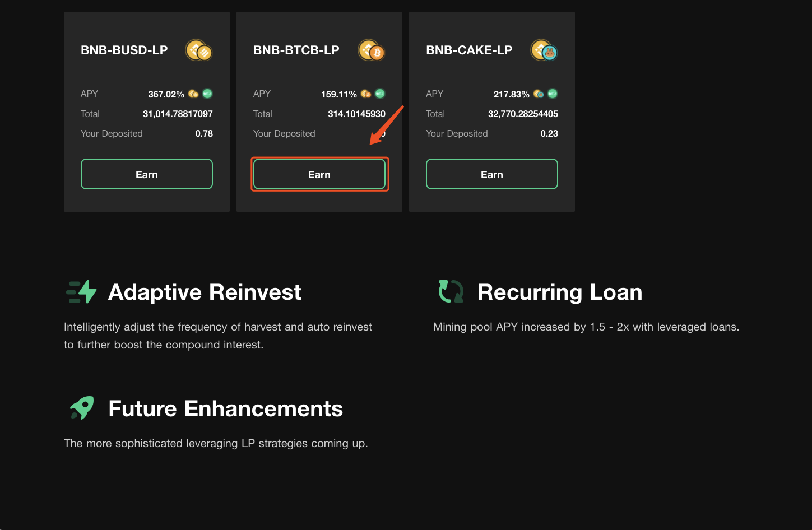Screen dimensions: 812x530
Task: Select the BNB-CAKE-LP pool title
Action: pos(469,50)
